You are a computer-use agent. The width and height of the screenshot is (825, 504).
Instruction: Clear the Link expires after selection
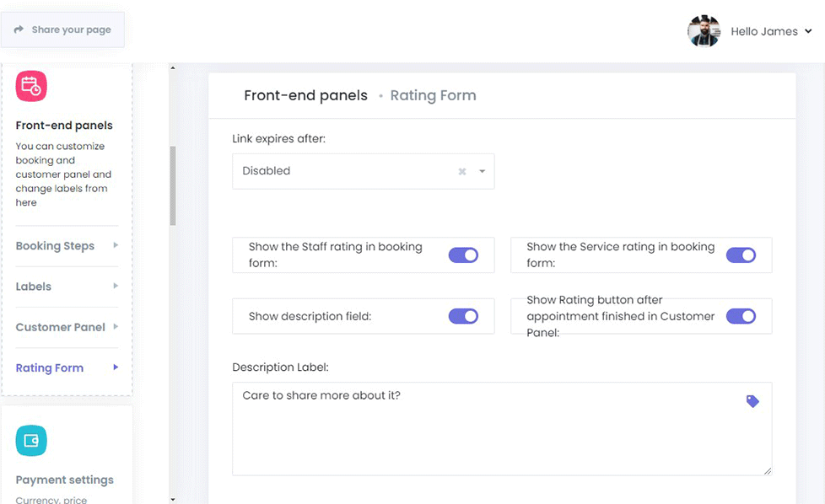tap(462, 171)
